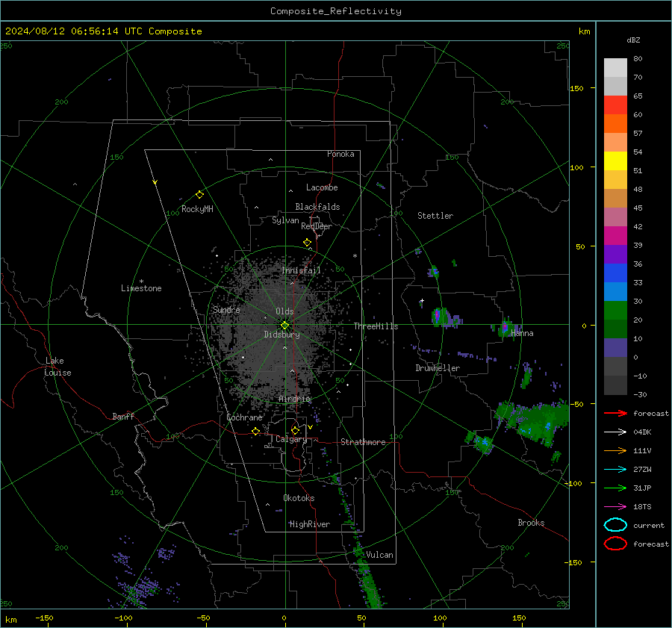Click the cyan current ellipse icon
This screenshot has width=672, height=628.
tap(615, 525)
